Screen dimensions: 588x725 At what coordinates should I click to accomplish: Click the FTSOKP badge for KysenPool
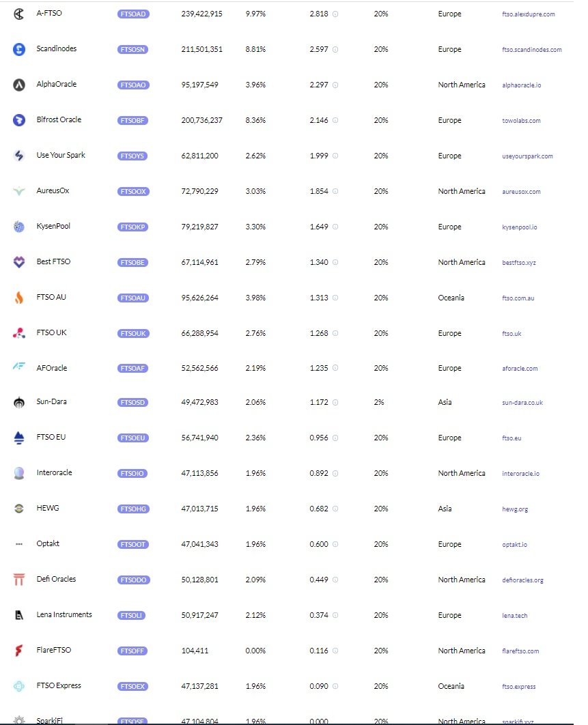pyautogui.click(x=132, y=227)
